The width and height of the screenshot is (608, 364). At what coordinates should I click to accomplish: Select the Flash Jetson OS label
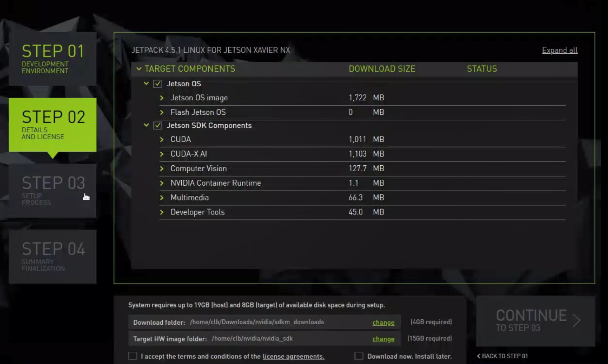[198, 112]
